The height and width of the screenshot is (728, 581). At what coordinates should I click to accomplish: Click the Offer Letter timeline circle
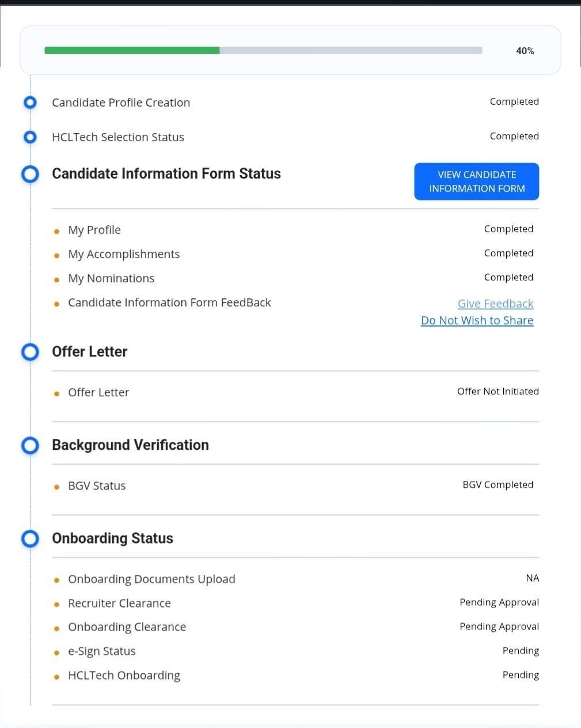coord(30,352)
